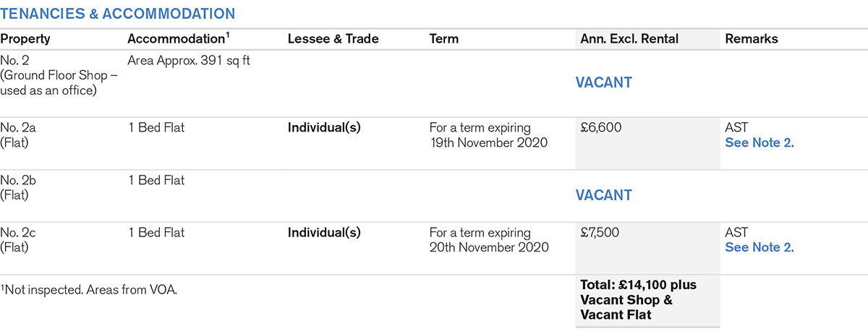The height and width of the screenshot is (334, 868).
Task: Select the £6,600 rental amount
Action: 600,128
